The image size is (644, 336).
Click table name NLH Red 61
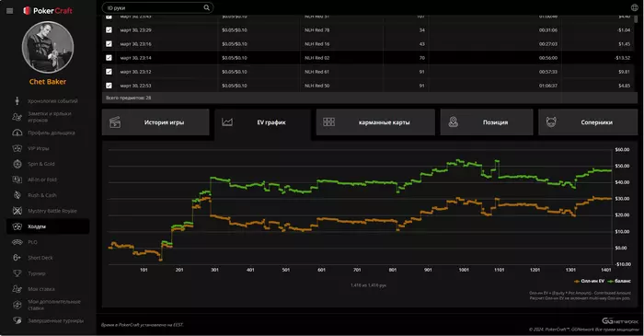[316, 72]
